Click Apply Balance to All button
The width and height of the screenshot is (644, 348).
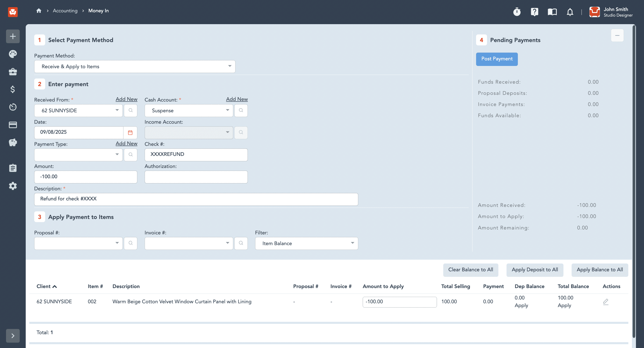coord(600,270)
